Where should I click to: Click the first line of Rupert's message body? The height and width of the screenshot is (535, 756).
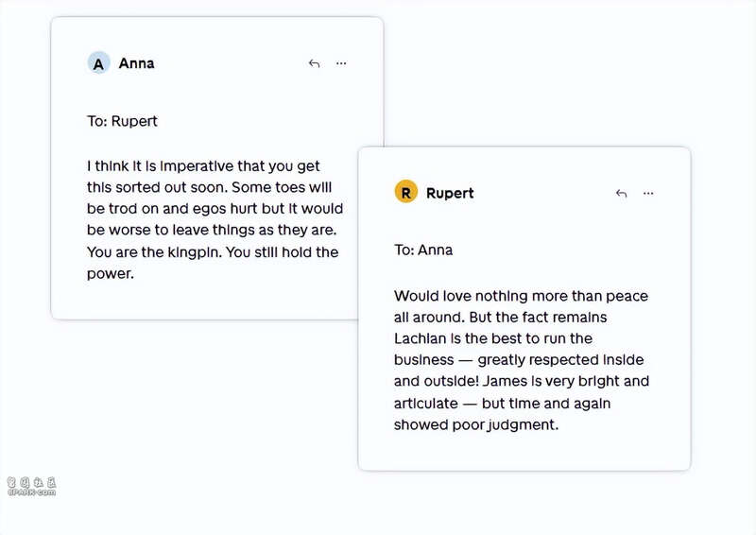[521, 296]
